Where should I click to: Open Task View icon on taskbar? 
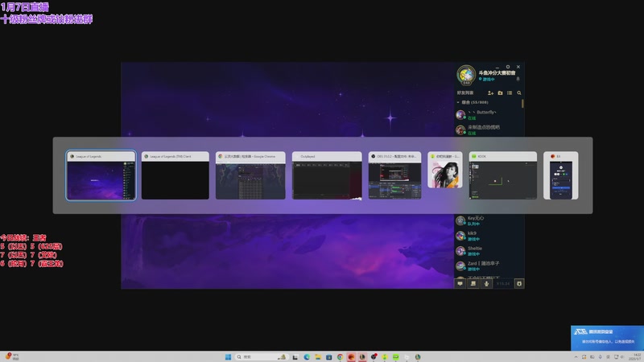click(x=295, y=357)
